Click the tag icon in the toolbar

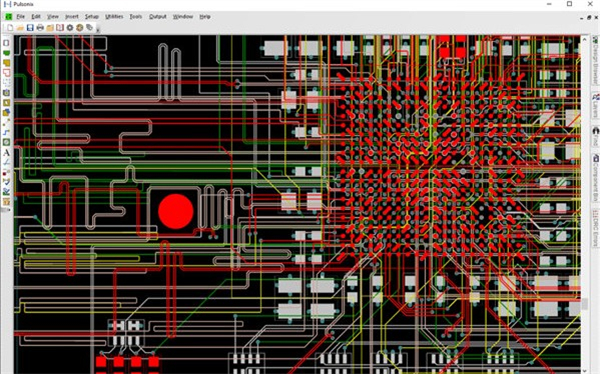point(90,28)
